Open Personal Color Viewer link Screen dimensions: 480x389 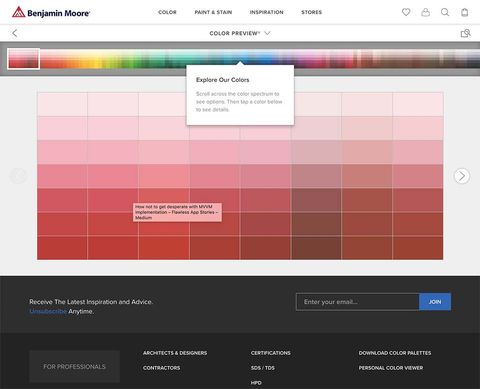(x=391, y=368)
